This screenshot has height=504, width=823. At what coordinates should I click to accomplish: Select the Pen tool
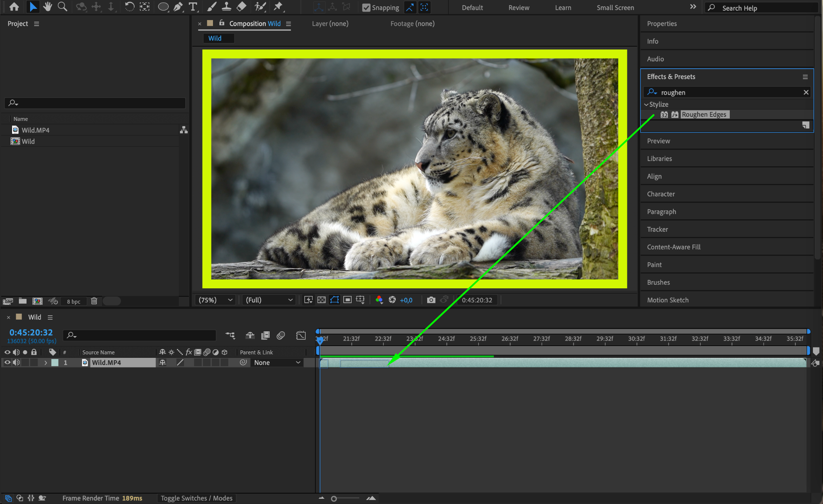pos(178,7)
